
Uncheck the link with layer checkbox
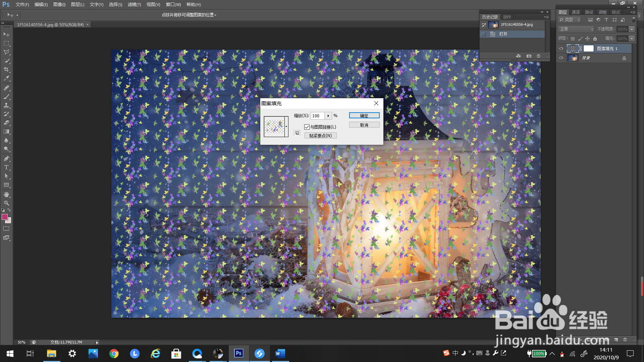(x=307, y=127)
